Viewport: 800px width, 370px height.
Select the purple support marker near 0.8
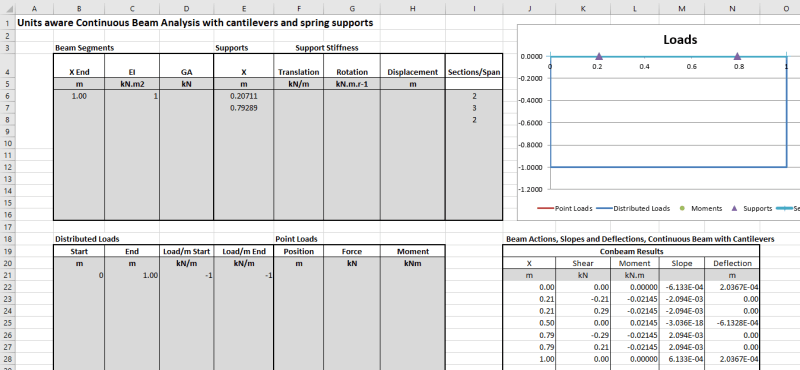tap(737, 56)
